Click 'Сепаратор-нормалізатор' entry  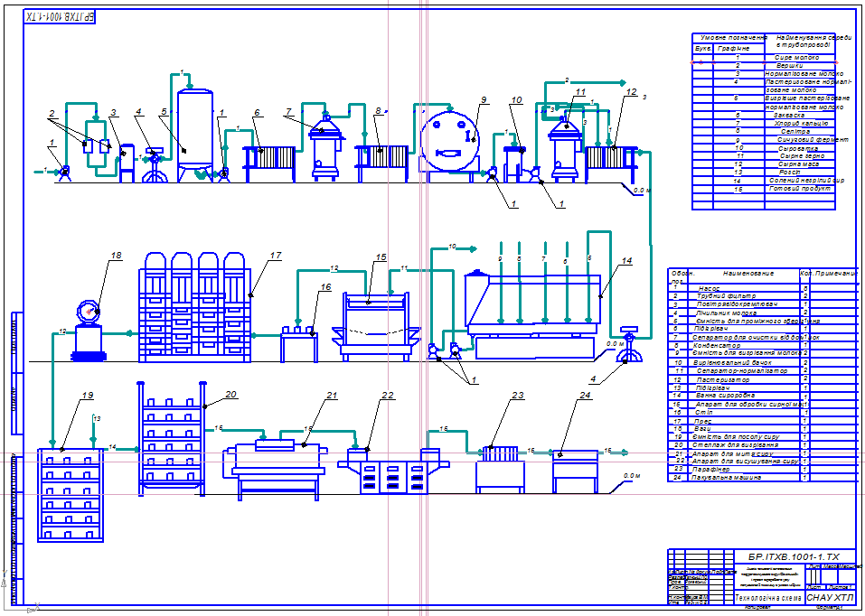pos(742,371)
